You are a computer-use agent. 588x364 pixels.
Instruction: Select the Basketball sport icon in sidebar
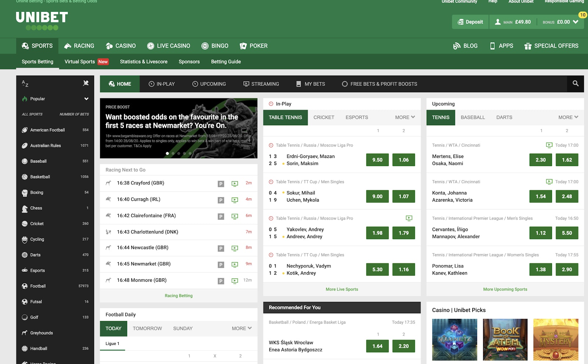point(24,177)
